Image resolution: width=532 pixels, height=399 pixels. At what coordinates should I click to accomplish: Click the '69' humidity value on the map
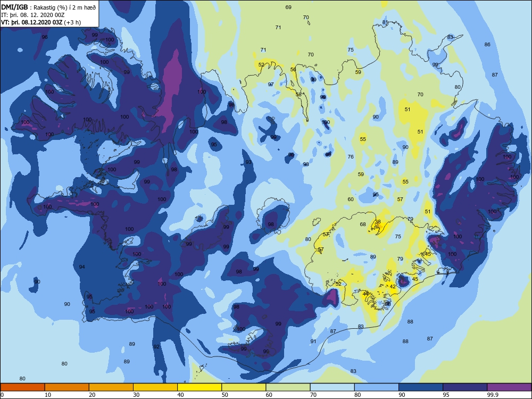point(288,7)
